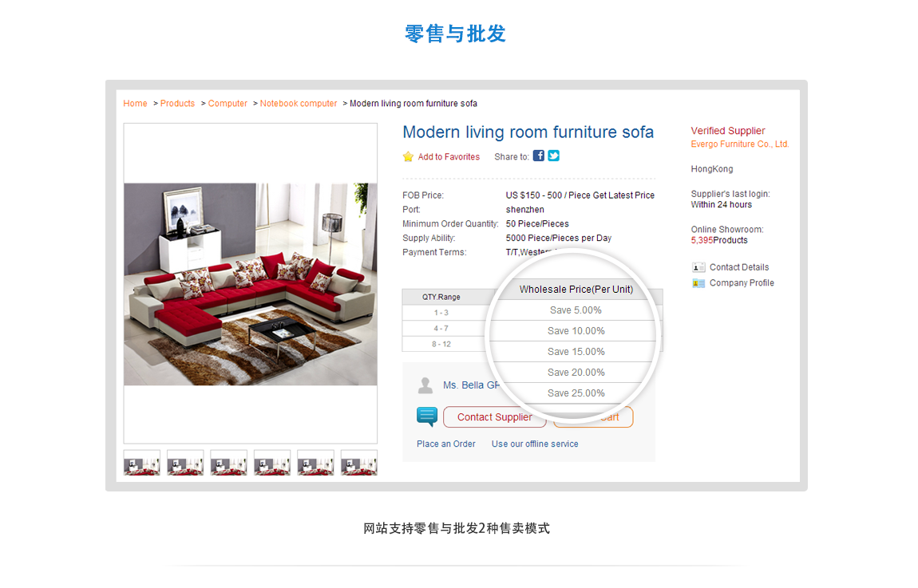Open Evergo Furniture Co., Ltd. supplier link

[740, 144]
